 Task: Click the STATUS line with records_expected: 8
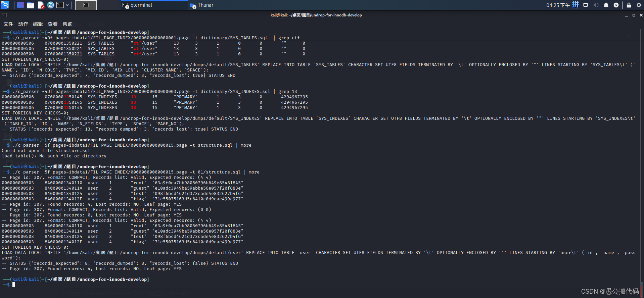(120, 263)
